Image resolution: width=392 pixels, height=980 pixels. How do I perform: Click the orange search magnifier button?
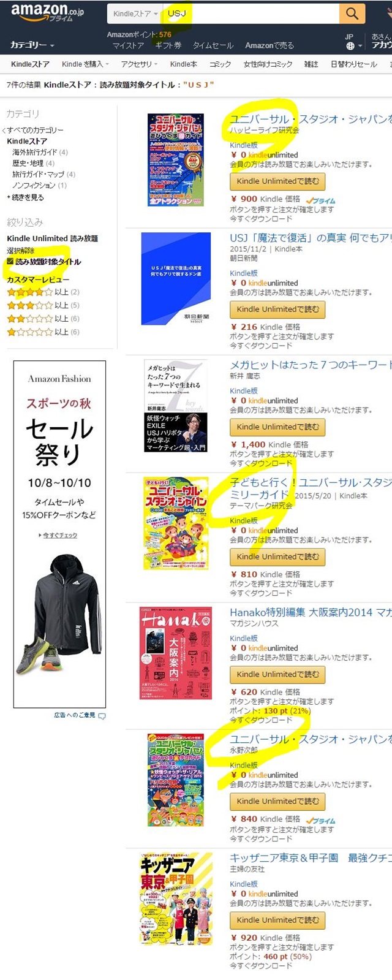(x=352, y=13)
